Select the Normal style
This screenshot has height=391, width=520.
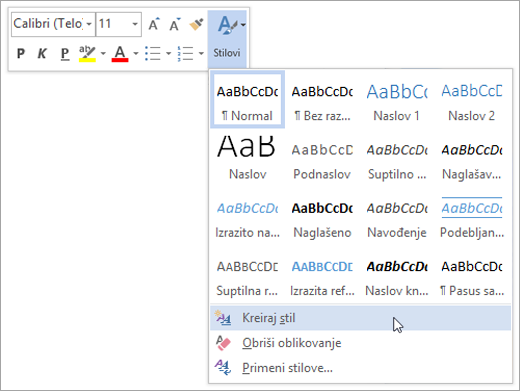pos(247,100)
